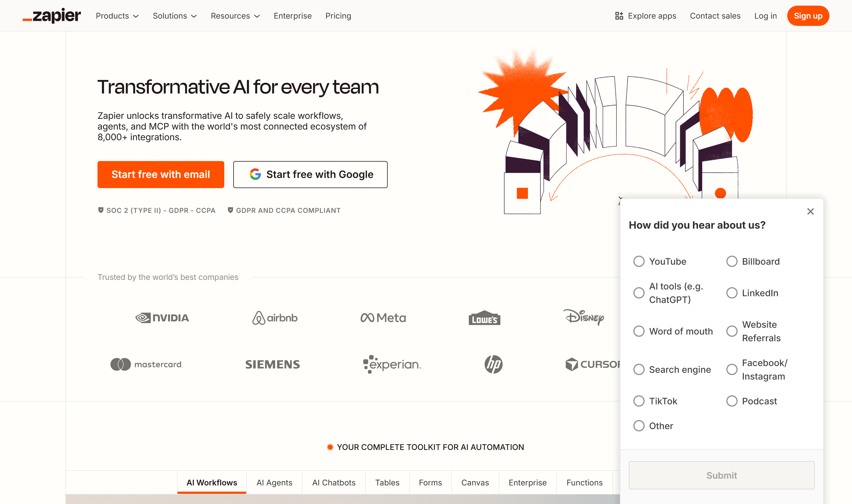Viewport: 852px width, 504px height.
Task: Choose Word of mouth in the survey
Action: (x=639, y=331)
